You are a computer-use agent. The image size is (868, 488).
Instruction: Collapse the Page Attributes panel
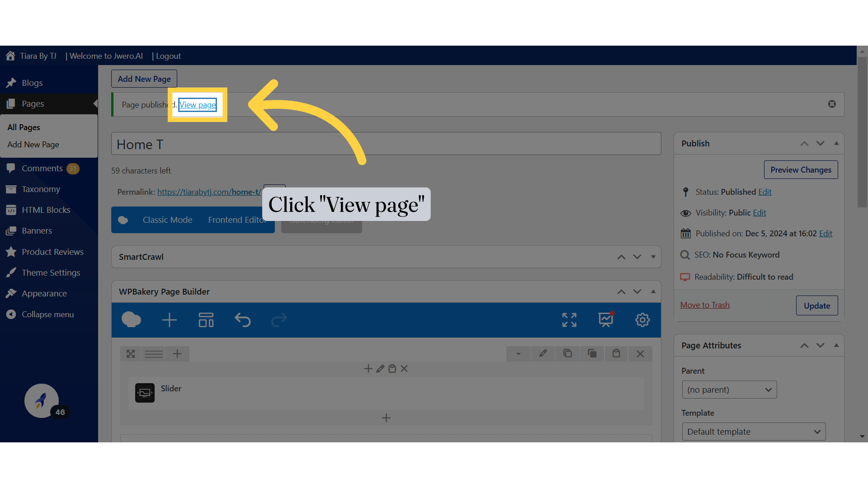836,345
